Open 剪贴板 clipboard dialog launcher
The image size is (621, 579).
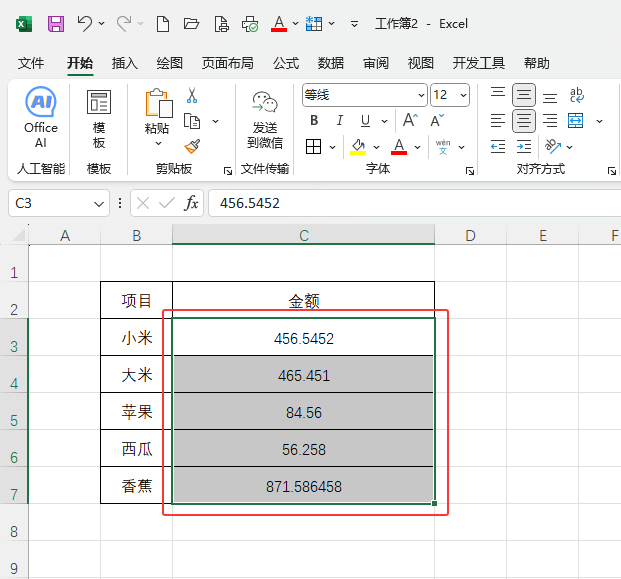click(228, 171)
